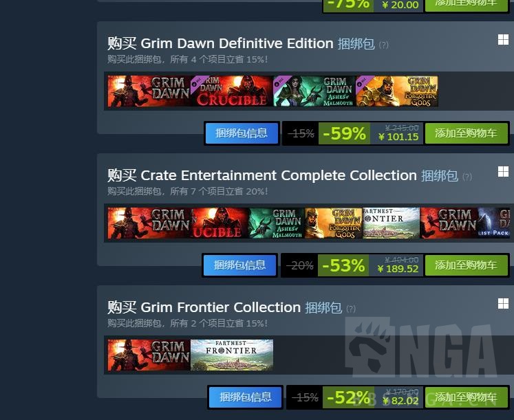Open Farthest Frontier thumbnail in Complete Collection
Image resolution: width=514 pixels, height=420 pixels.
[391, 223]
